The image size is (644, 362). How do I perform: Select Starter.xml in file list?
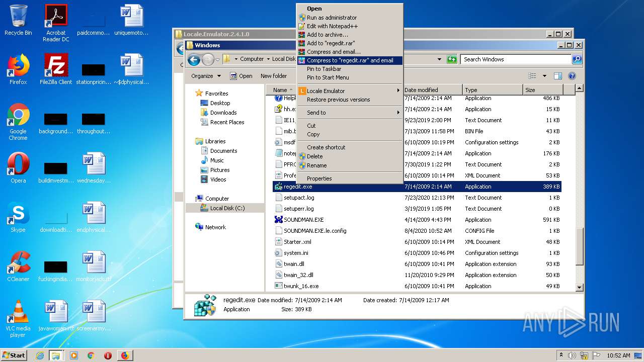click(417, 242)
